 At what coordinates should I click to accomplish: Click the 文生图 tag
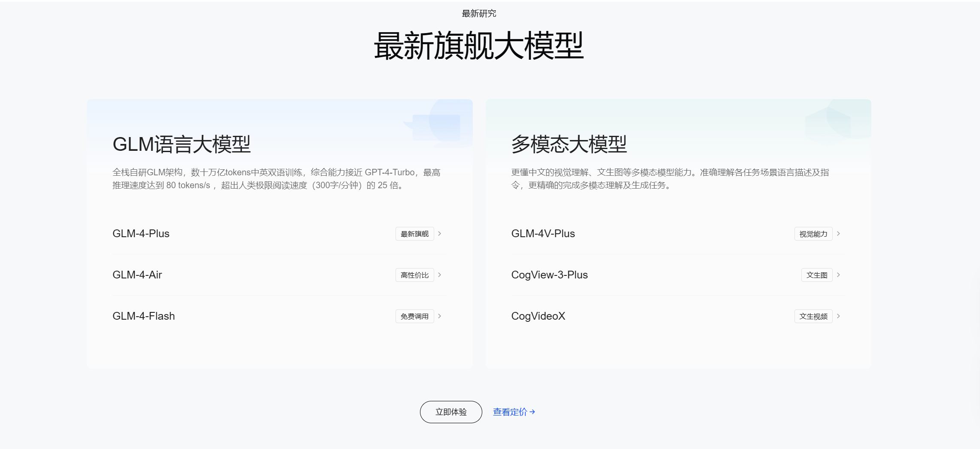[x=817, y=275]
